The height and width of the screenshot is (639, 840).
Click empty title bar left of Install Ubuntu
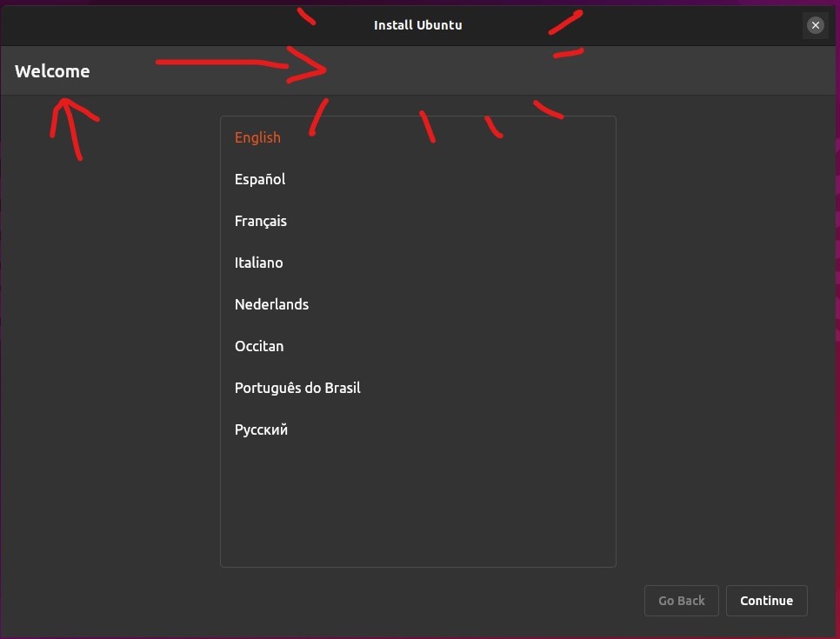click(174, 25)
